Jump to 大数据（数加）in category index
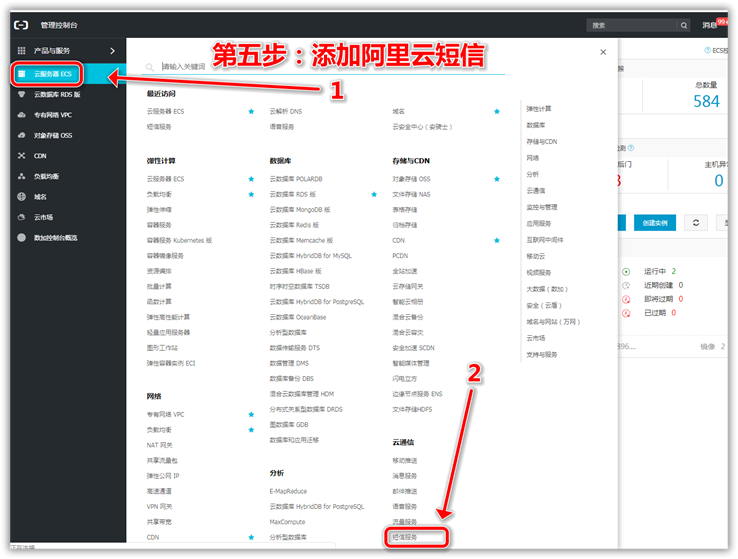The image size is (738, 559). click(547, 289)
